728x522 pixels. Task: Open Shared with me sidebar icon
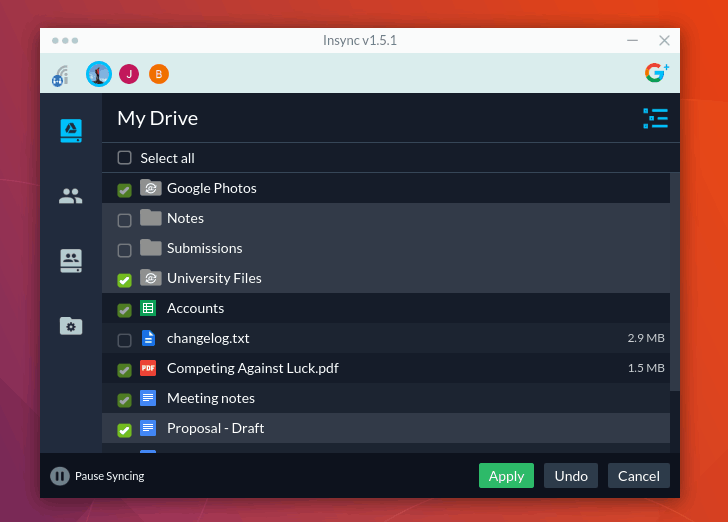point(71,196)
